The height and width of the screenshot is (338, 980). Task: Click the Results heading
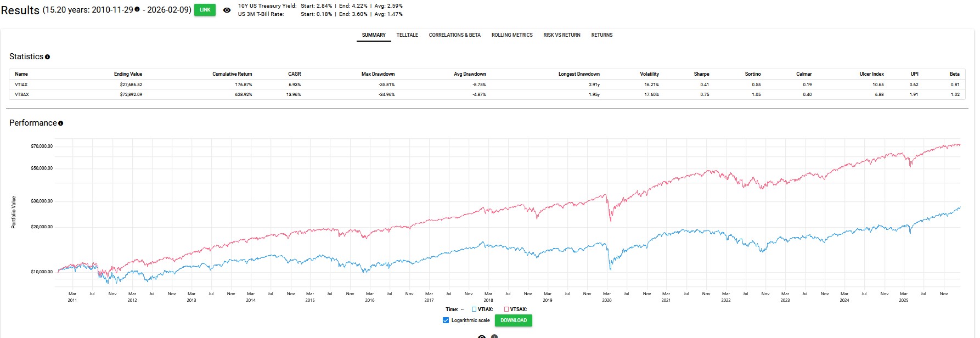20,10
